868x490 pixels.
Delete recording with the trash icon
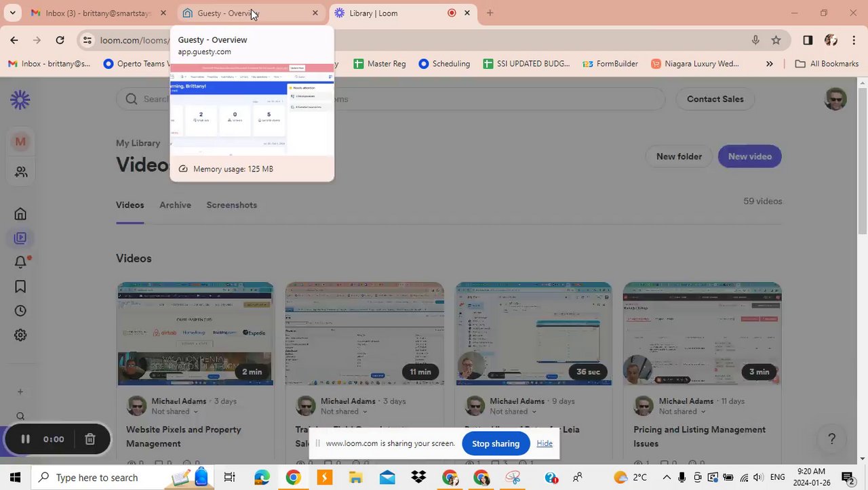click(90, 439)
